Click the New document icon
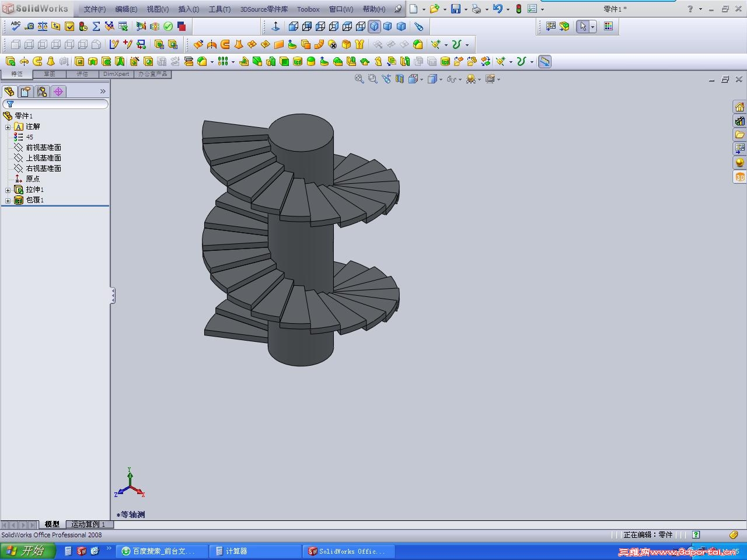This screenshot has height=560, width=747. tap(414, 9)
